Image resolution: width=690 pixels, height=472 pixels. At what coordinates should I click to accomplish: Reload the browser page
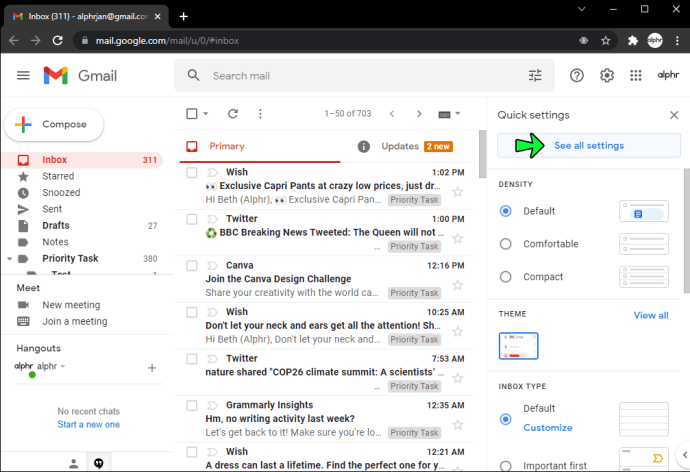tap(58, 41)
